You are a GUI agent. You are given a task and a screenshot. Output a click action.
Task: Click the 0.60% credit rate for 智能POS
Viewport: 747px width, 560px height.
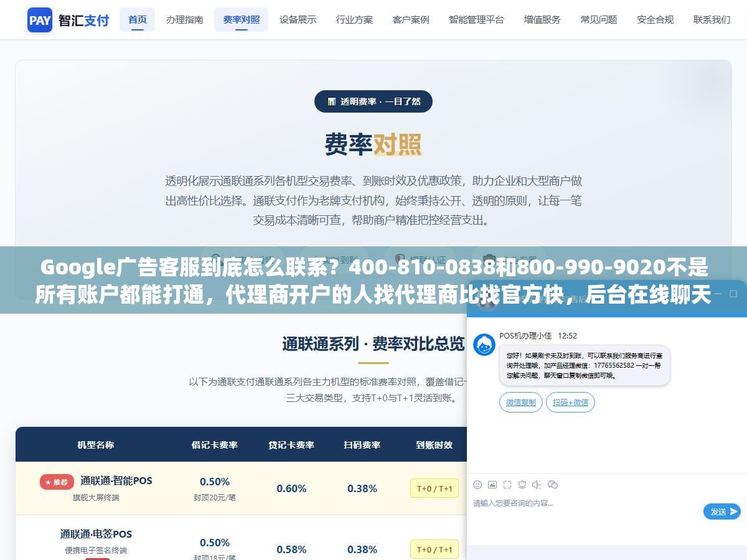click(x=291, y=488)
